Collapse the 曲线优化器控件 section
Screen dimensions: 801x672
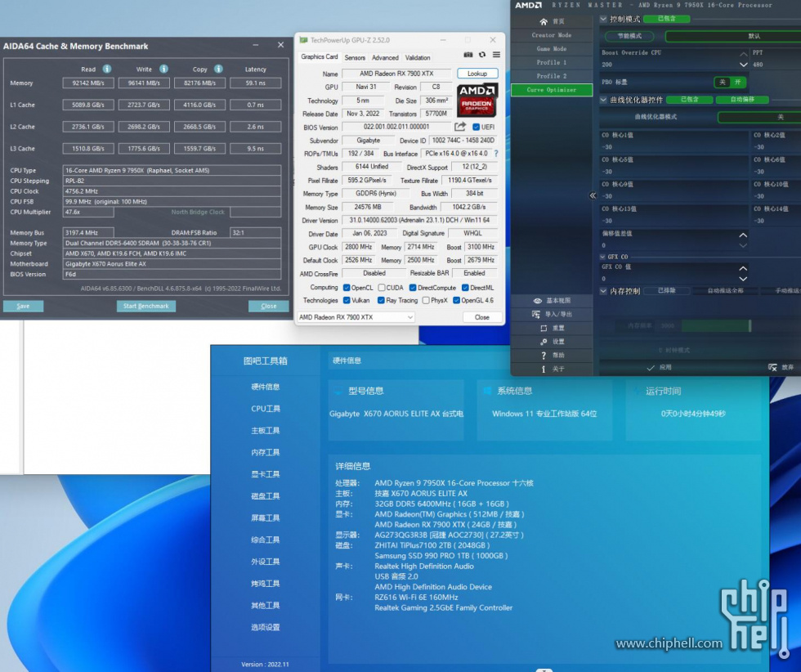[603, 100]
